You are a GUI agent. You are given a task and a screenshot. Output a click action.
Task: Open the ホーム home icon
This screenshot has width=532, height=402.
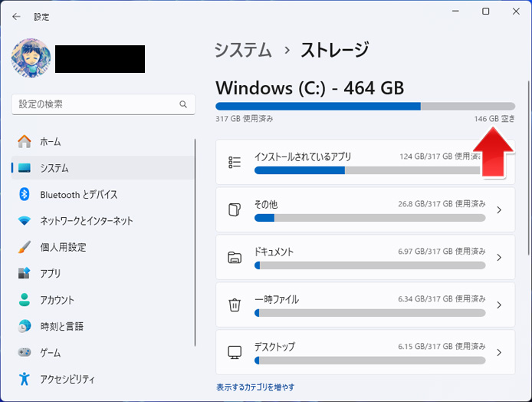(x=24, y=142)
